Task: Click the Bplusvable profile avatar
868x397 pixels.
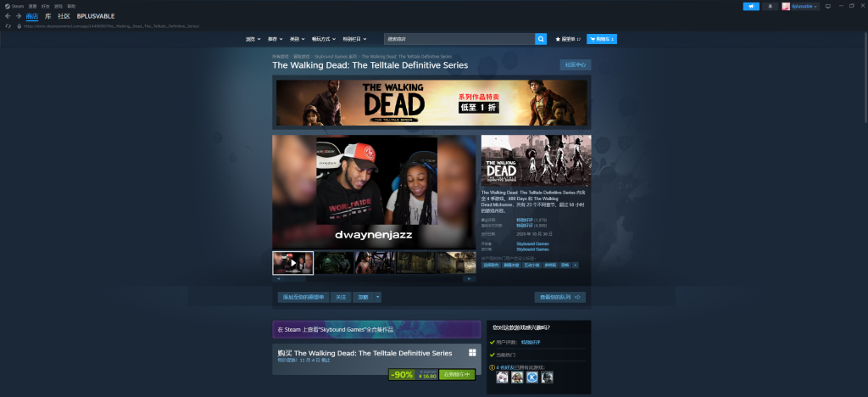Action: [786, 6]
